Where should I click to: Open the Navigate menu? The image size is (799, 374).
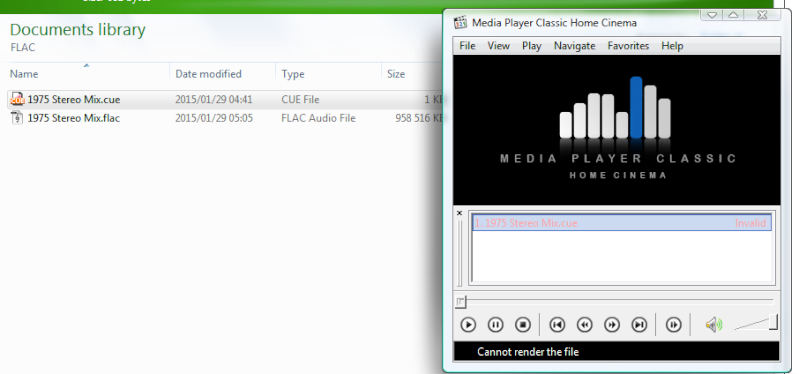575,46
